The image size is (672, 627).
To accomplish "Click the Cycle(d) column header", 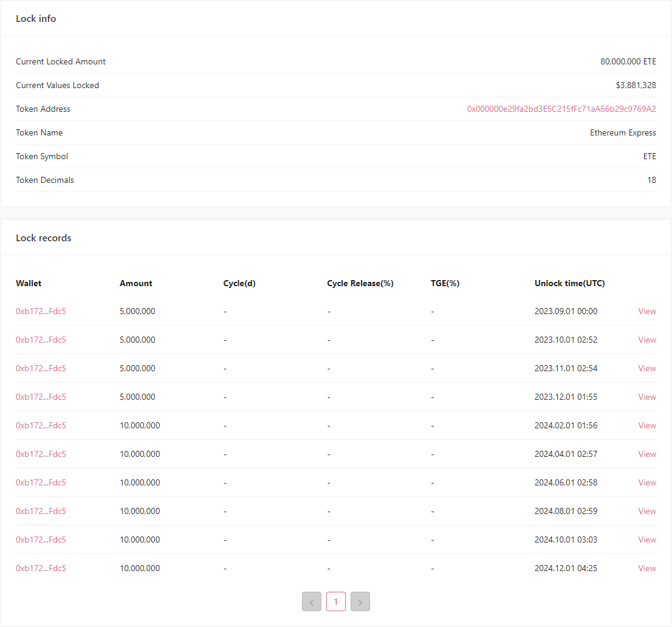I will pos(239,283).
